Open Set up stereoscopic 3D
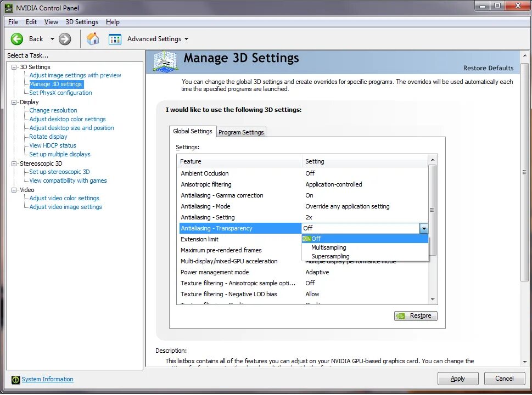532x395 pixels. (x=59, y=172)
